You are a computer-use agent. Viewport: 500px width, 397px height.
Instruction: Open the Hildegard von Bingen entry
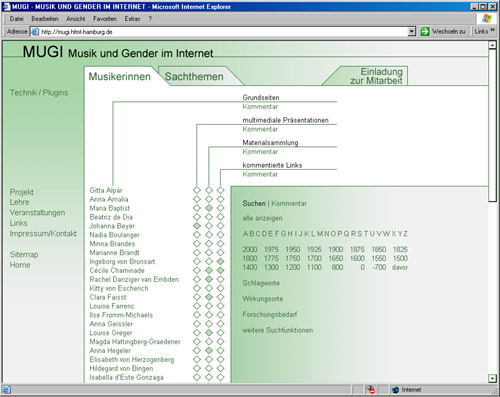click(x=121, y=368)
